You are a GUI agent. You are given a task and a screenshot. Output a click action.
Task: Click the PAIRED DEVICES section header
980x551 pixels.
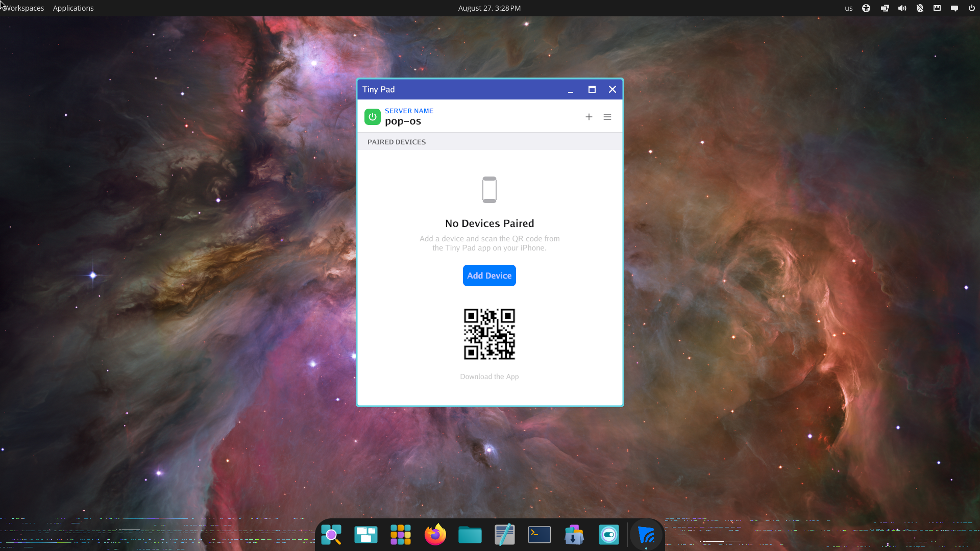[x=397, y=142]
